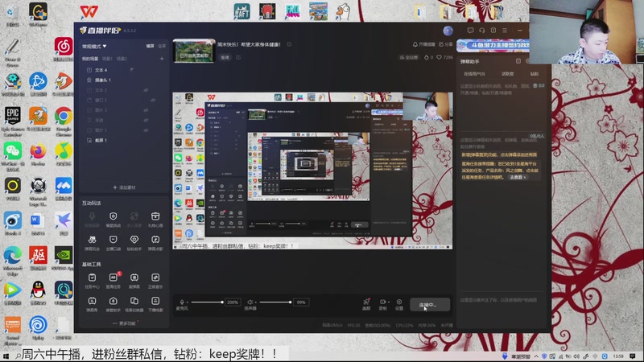This screenshot has width=644, height=362.
Task: Switch to 活跃度 tab in 弹幕助手
Action: (x=508, y=74)
